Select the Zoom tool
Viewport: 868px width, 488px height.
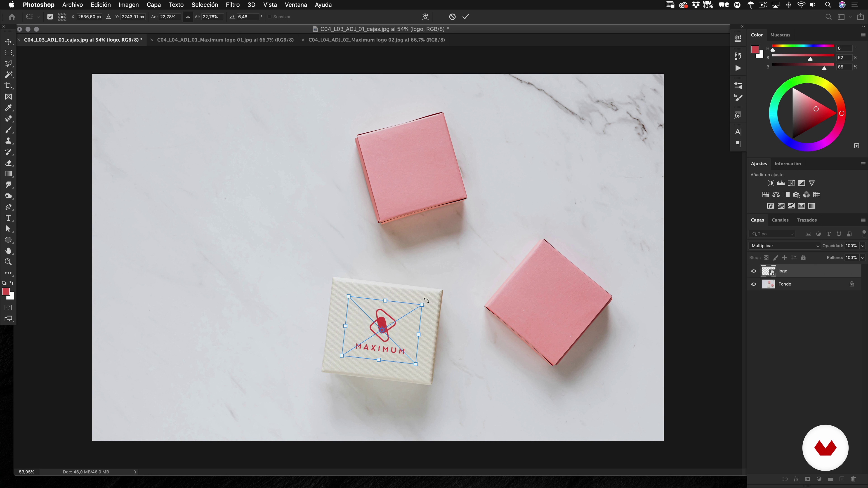[x=8, y=262]
